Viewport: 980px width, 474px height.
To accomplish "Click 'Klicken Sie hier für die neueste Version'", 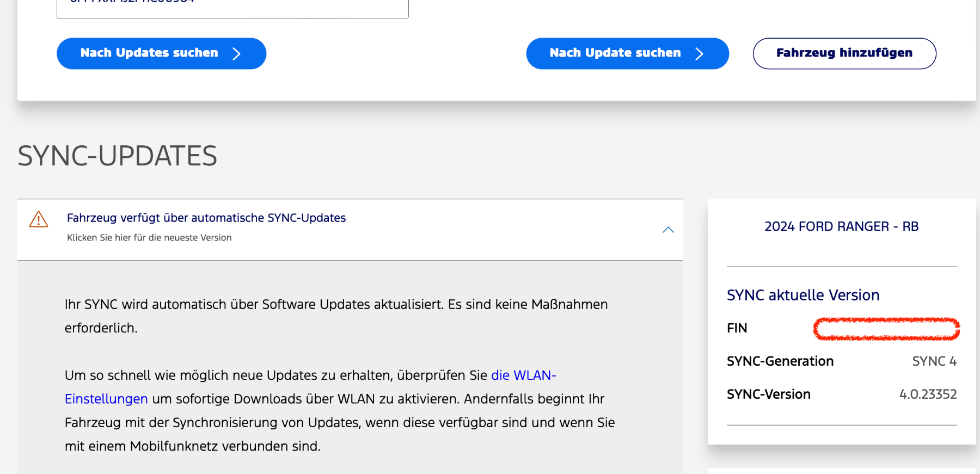I will pyautogui.click(x=149, y=238).
